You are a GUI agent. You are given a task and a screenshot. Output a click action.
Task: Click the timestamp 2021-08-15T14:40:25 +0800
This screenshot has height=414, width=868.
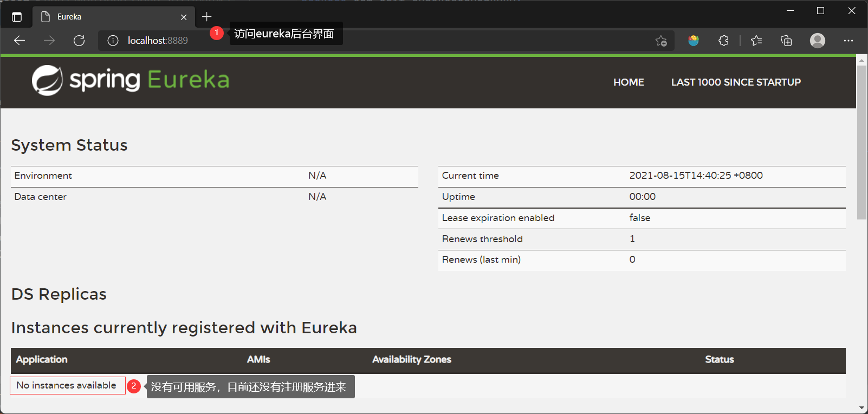(696, 176)
